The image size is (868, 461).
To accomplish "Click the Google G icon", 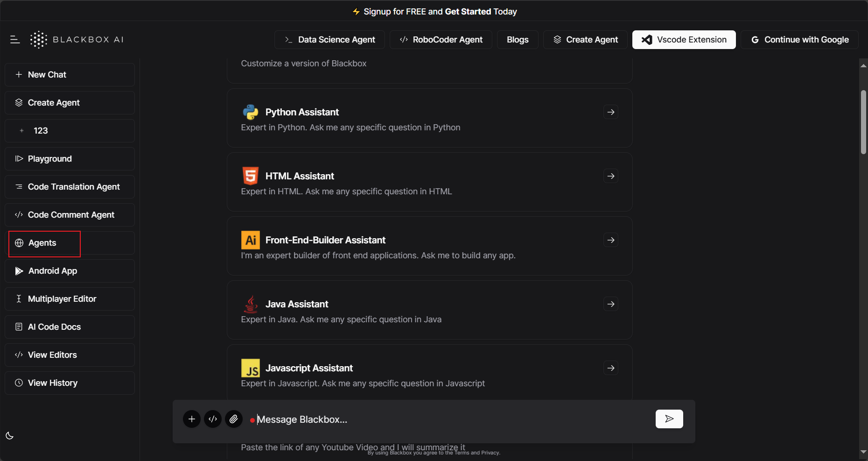I will [x=755, y=40].
